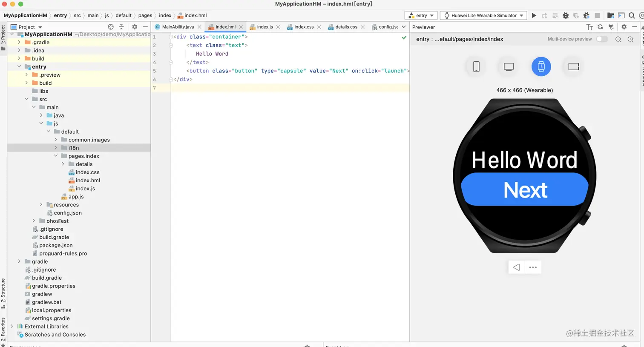Close the index.hml editor tab
The image size is (644, 347).
pyautogui.click(x=241, y=27)
